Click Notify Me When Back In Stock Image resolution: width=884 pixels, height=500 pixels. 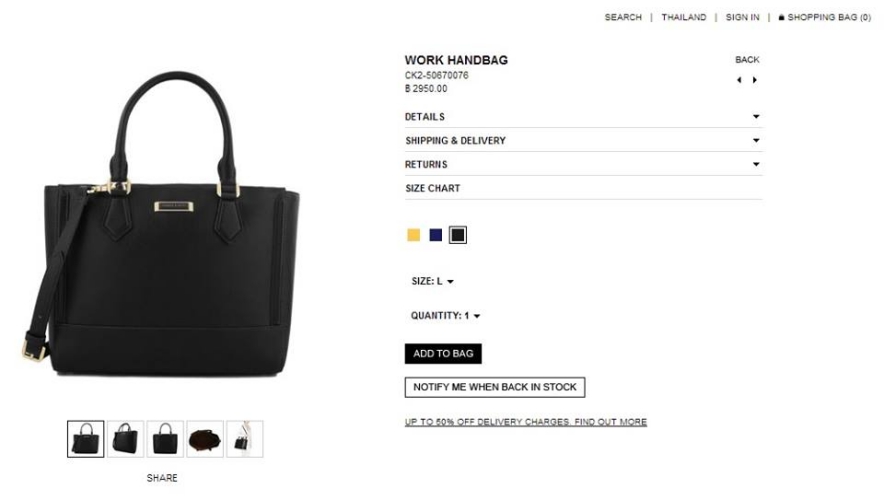pos(495,387)
